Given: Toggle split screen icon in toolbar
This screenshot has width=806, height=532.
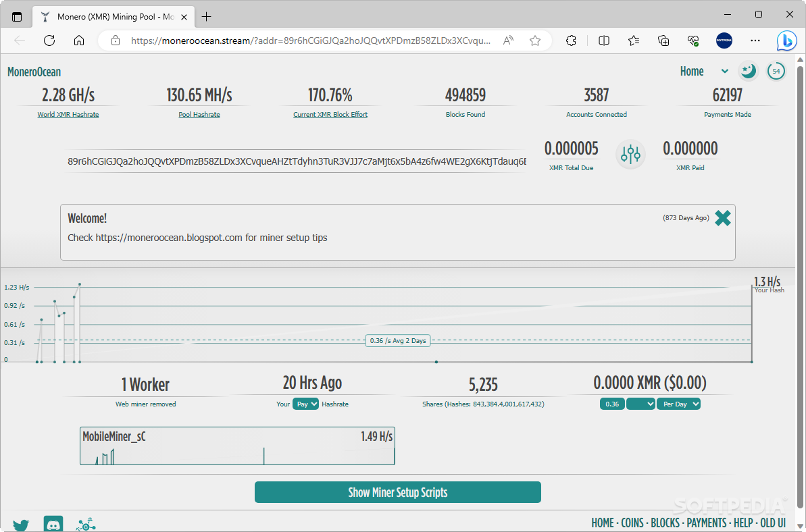Looking at the screenshot, I should 604,41.
